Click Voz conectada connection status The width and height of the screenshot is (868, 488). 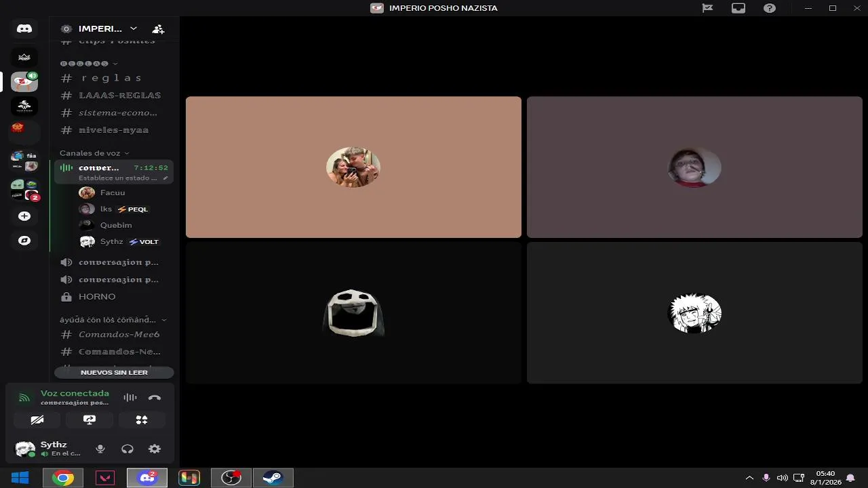75,393
